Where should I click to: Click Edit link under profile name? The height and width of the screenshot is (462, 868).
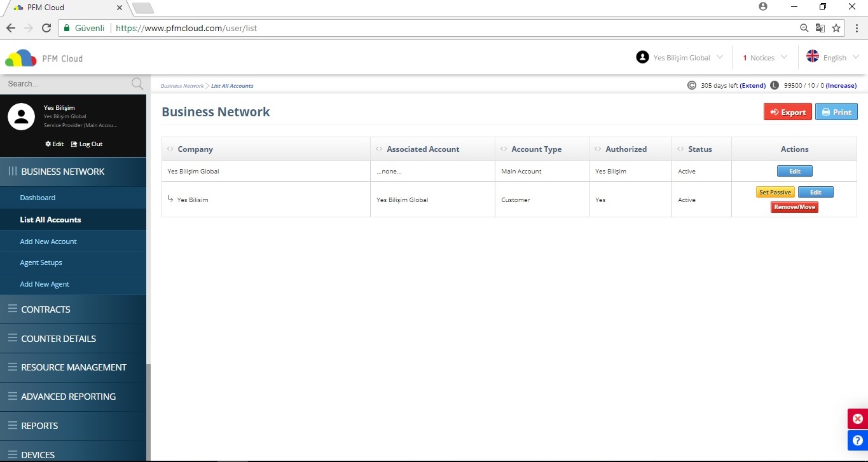[x=54, y=144]
